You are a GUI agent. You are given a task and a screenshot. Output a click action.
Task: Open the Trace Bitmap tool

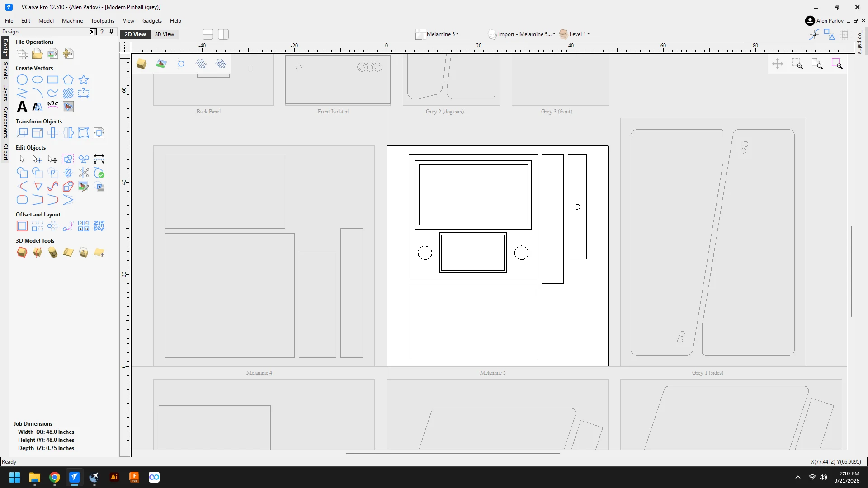coord(68,107)
